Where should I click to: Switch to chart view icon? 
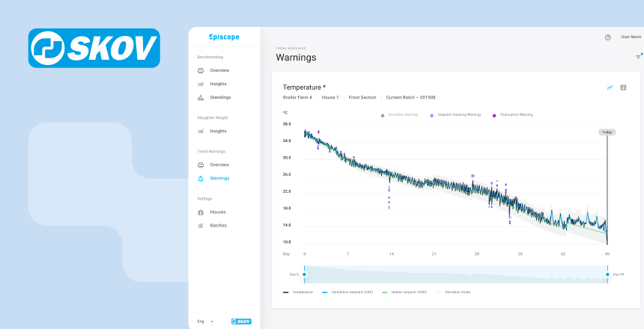610,87
